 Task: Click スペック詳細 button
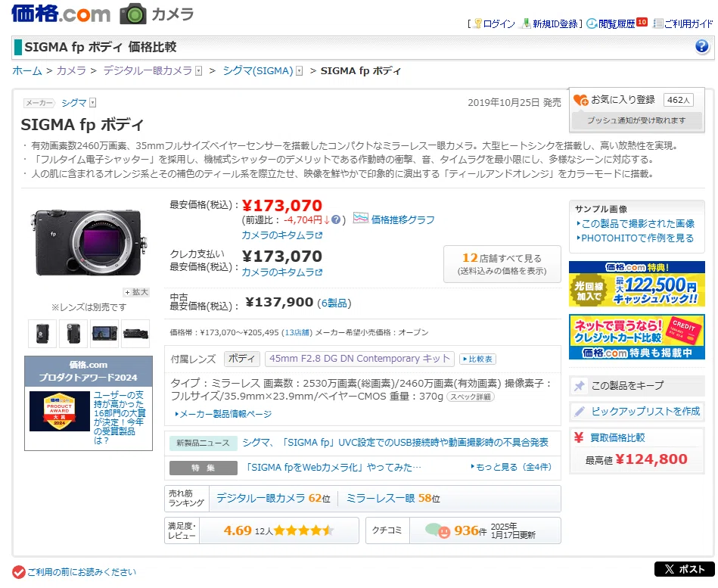pos(471,397)
